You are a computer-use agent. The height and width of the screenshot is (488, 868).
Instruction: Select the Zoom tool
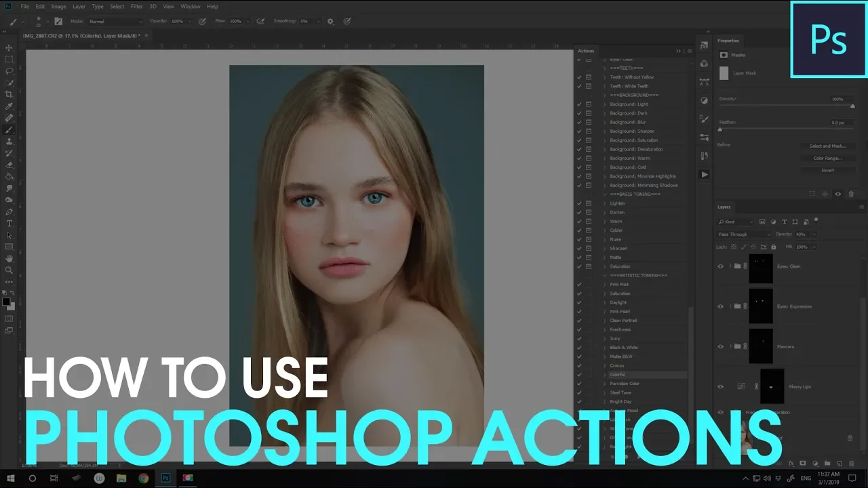point(9,270)
